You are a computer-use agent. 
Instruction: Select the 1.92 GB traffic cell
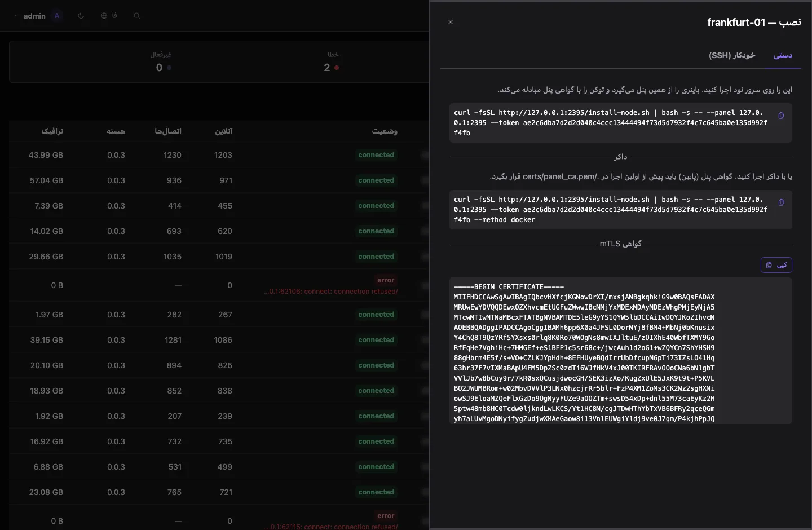coord(49,416)
